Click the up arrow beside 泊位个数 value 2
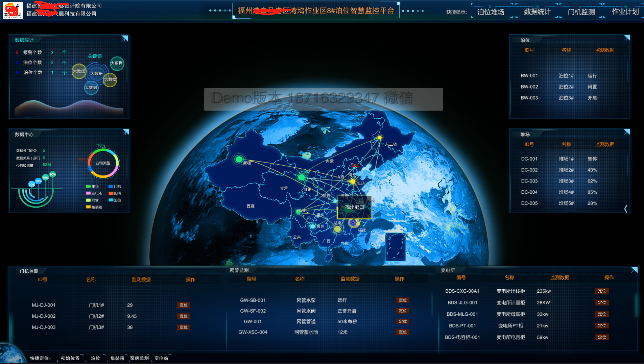 coord(64,63)
